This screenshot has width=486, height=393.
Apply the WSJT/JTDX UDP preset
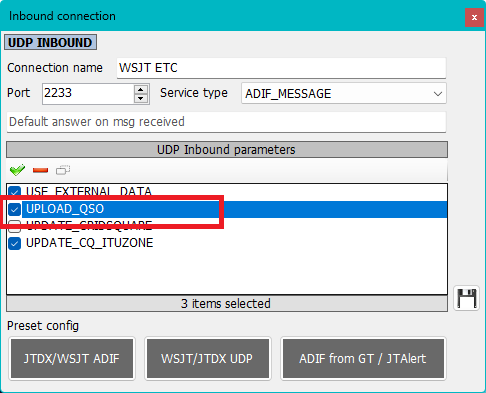click(208, 358)
